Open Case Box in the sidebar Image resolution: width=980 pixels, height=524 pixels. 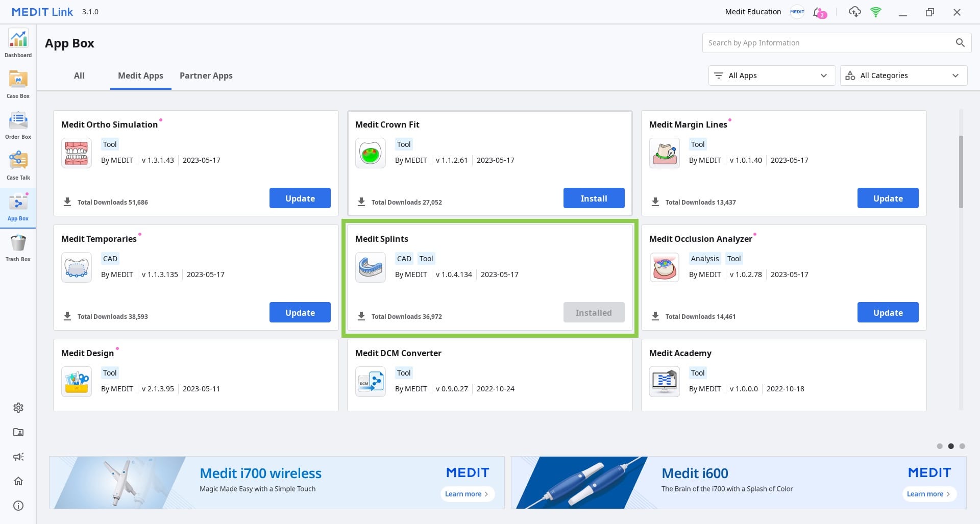point(18,84)
